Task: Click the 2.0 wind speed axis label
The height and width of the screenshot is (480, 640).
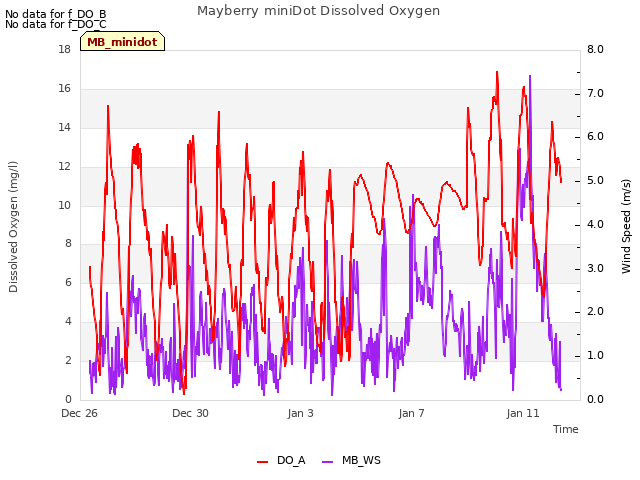Action: [x=596, y=311]
